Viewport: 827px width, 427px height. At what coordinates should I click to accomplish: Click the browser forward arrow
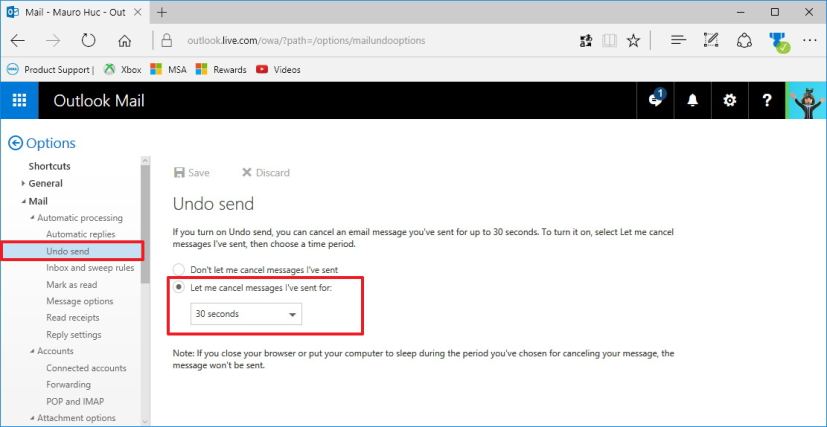(53, 41)
